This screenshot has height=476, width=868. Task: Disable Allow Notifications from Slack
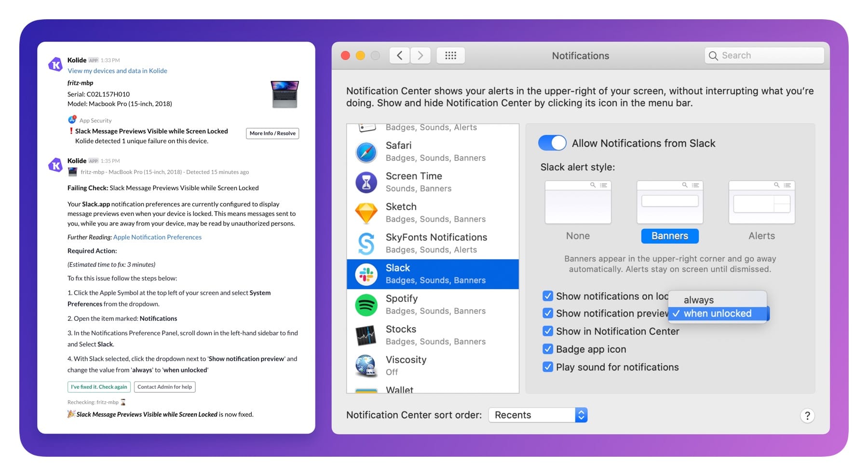[x=552, y=143]
